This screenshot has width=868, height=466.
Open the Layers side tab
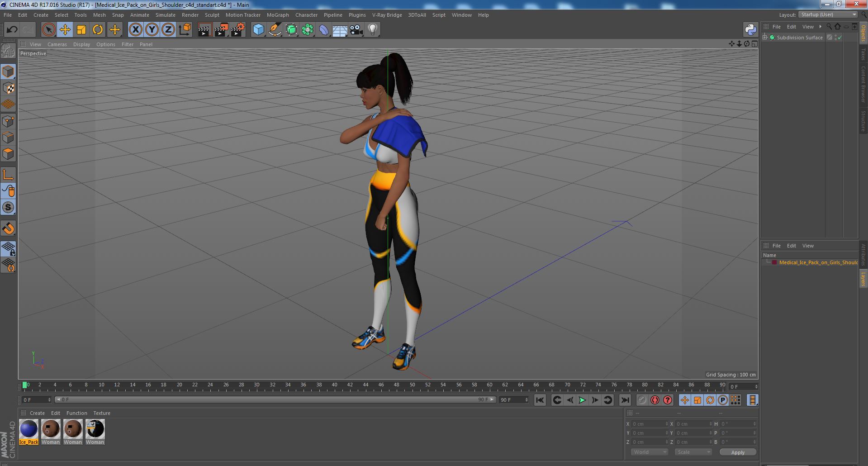point(863,279)
